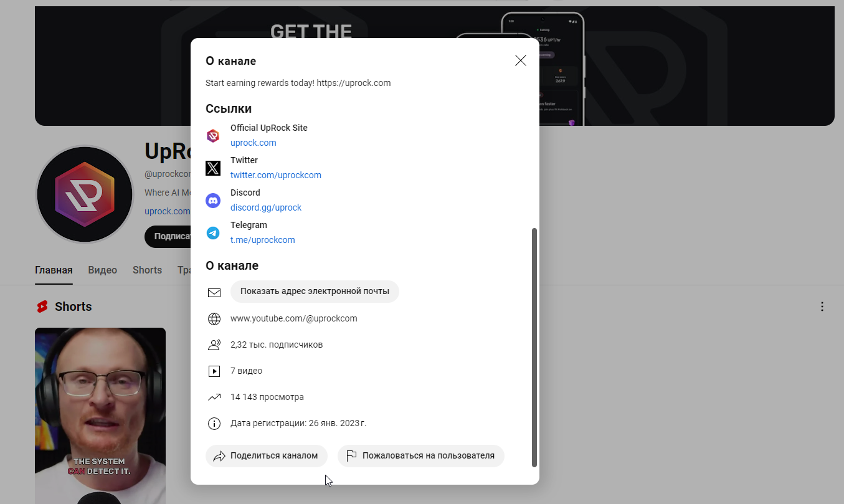Click the envelope email icon
The width and height of the screenshot is (844, 504).
[x=214, y=292]
